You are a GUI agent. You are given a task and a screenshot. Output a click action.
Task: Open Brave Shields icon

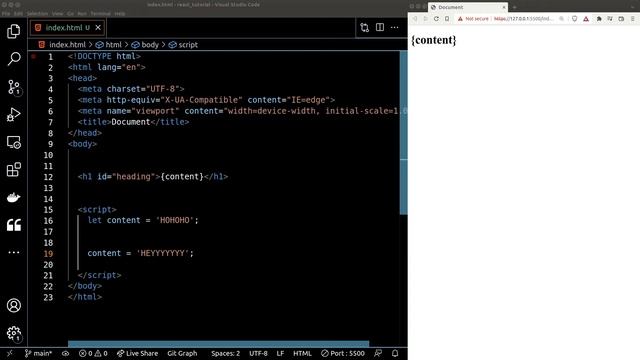click(x=574, y=19)
